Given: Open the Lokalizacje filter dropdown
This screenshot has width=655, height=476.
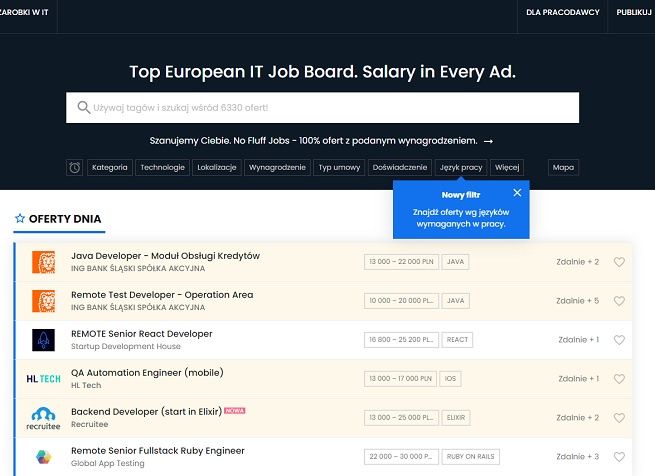Looking at the screenshot, I should tap(217, 168).
